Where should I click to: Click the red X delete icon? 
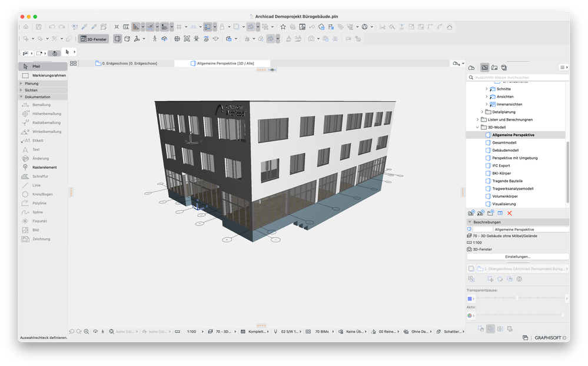pos(510,213)
